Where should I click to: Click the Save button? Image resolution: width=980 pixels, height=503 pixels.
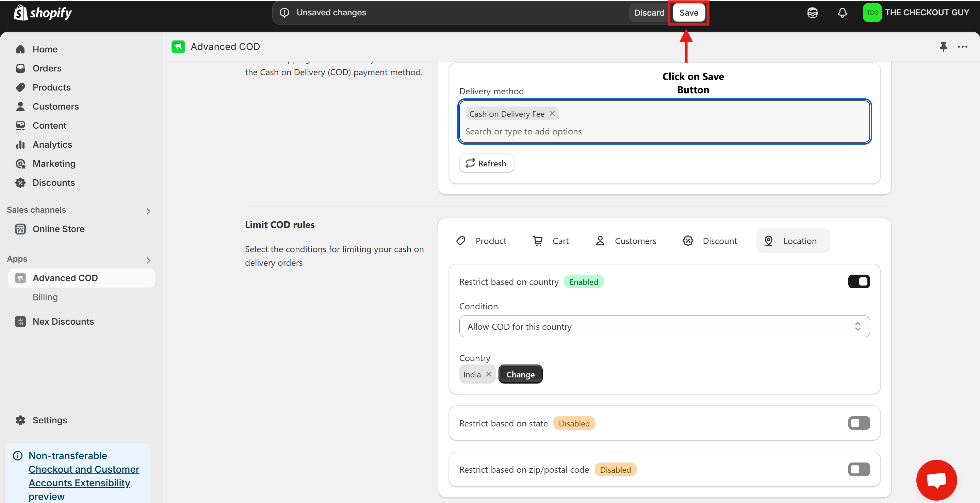(689, 13)
